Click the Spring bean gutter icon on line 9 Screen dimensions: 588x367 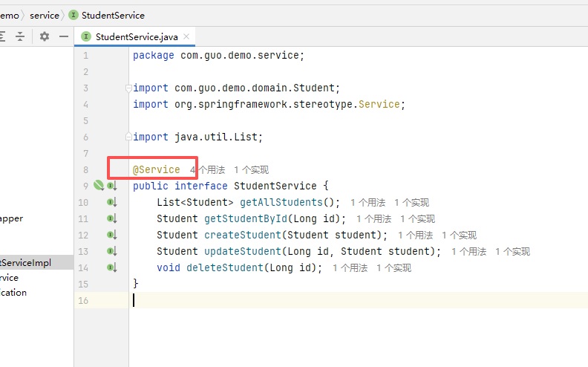(x=98, y=186)
